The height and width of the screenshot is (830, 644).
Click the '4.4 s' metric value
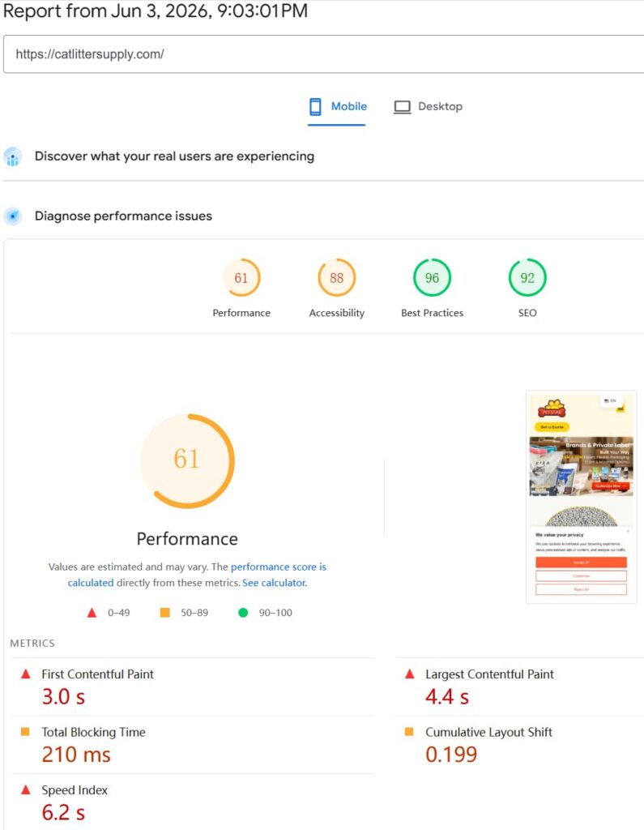tap(447, 696)
